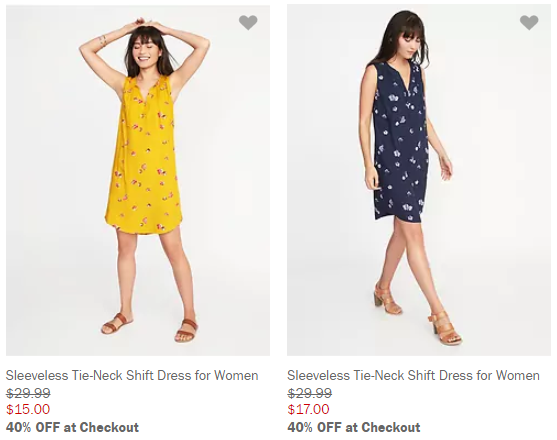Open right Sleeveless Tie-Neck Shift Dress title link
The width and height of the screenshot is (557, 440).
tap(413, 375)
